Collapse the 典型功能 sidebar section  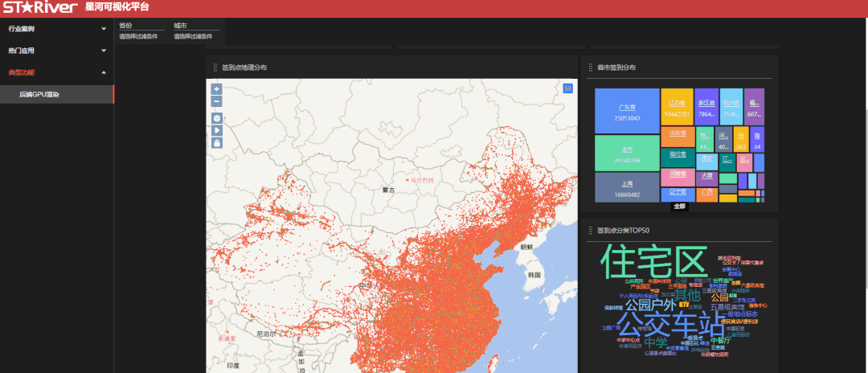pyautogui.click(x=56, y=72)
